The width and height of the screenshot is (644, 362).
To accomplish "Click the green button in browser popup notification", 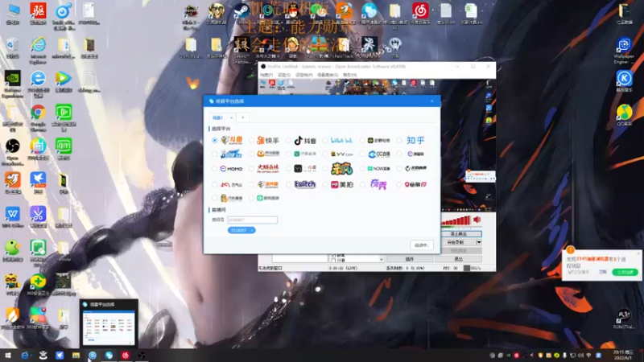I will 625,272.
